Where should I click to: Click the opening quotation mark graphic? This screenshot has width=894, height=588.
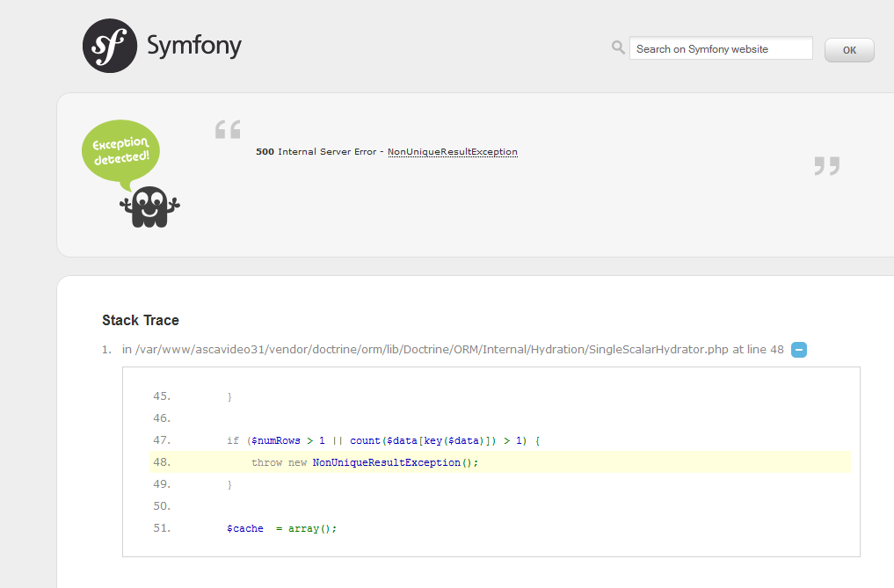[227, 130]
